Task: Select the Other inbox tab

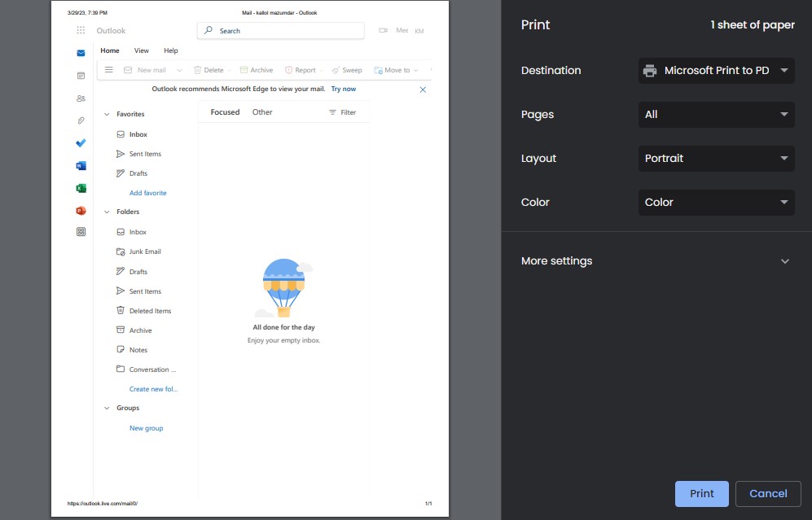Action: (262, 112)
